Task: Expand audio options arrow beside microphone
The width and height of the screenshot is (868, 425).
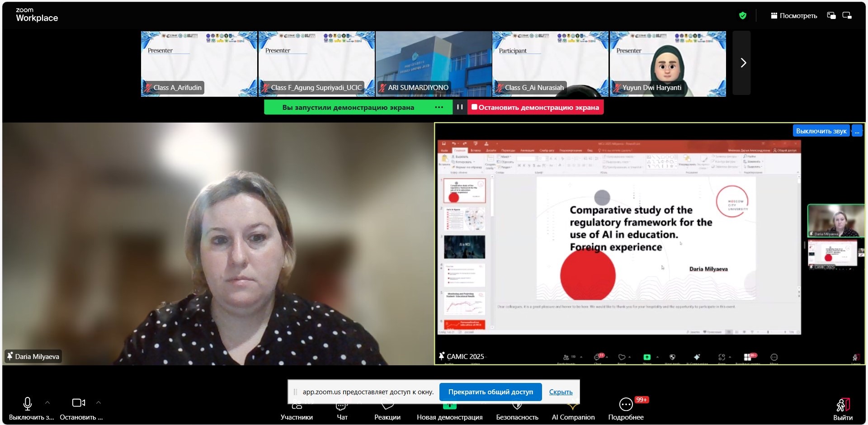Action: (47, 402)
